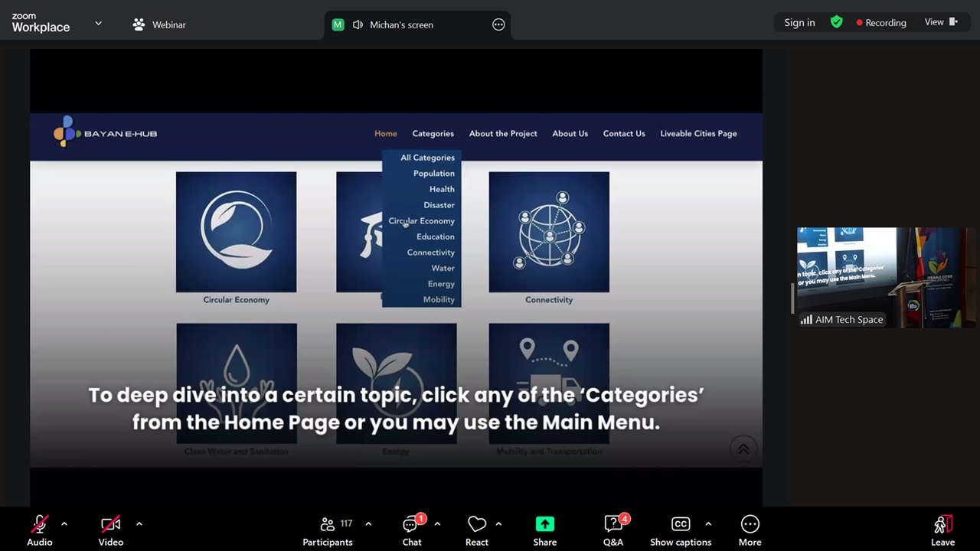Click About the Project menu item
980x551 pixels.
(x=503, y=133)
